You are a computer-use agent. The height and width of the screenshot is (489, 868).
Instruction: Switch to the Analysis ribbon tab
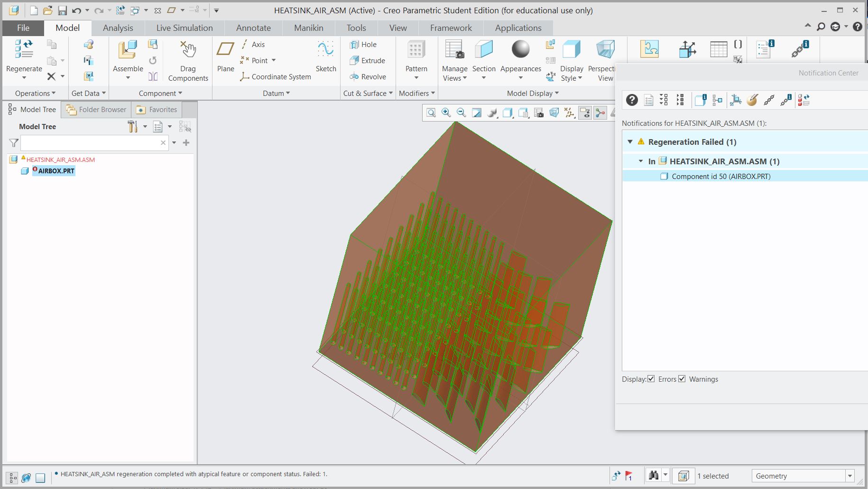118,28
